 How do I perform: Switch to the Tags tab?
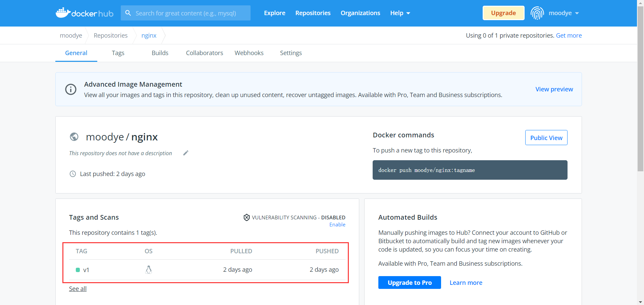(x=118, y=53)
